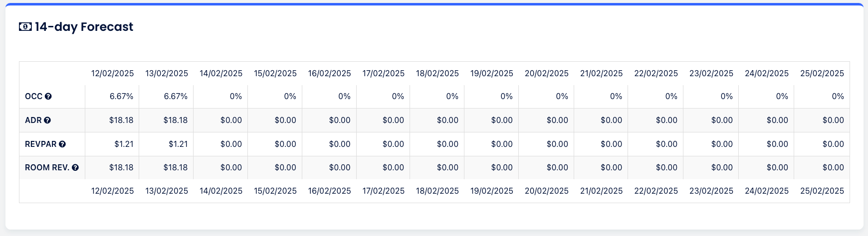Click the ROOM REV. row label

point(47,168)
